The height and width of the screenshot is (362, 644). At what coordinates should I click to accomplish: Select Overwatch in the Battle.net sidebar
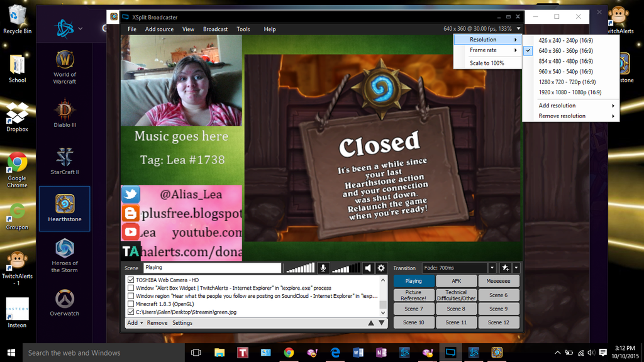pos(64,303)
